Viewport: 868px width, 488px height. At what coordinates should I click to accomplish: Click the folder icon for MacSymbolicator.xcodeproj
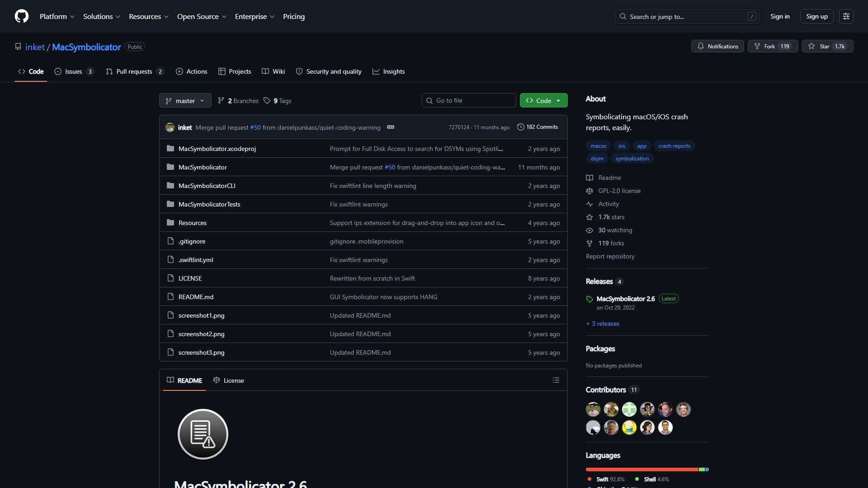[x=170, y=149]
